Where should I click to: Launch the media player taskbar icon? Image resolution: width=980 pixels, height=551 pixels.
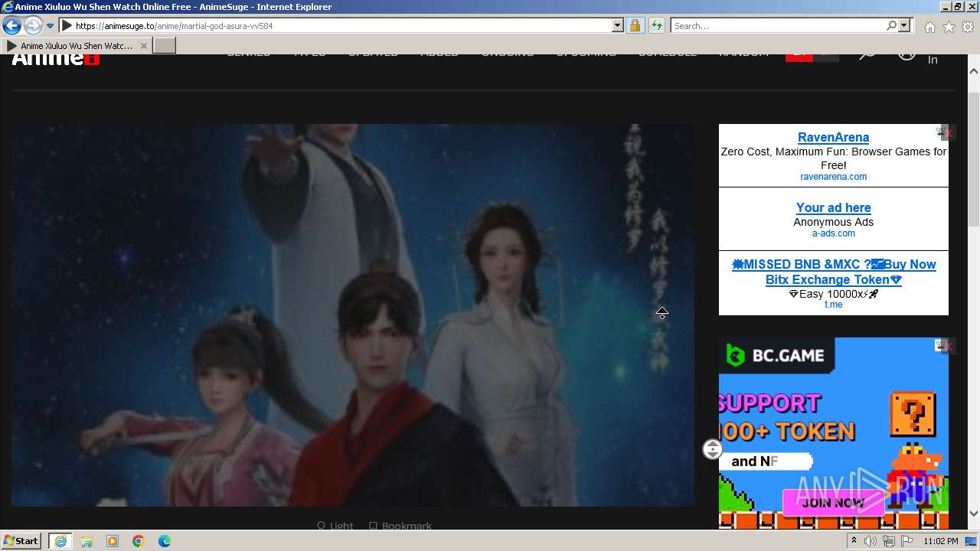click(x=113, y=541)
